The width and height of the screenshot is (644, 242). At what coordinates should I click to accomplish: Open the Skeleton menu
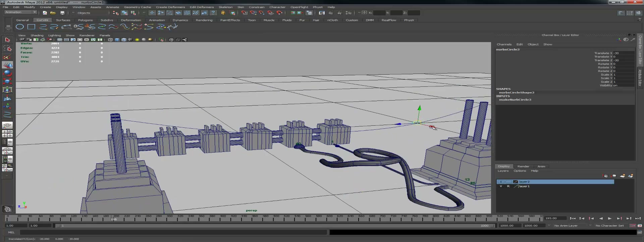225,7
